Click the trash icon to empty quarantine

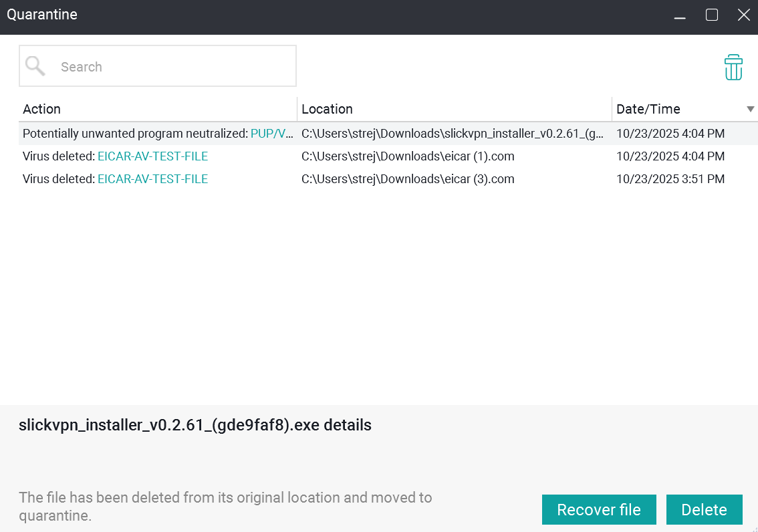pos(733,67)
